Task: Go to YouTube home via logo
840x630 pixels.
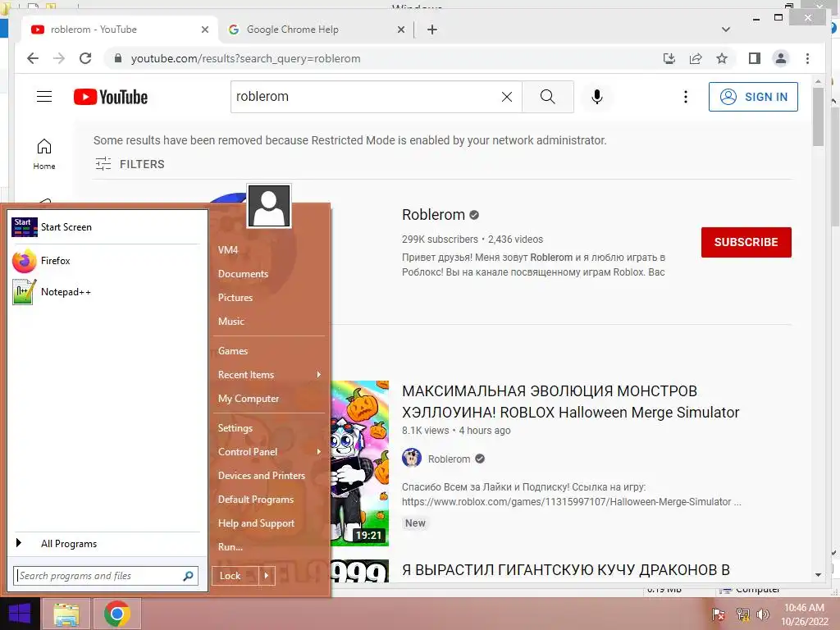Action: click(111, 97)
